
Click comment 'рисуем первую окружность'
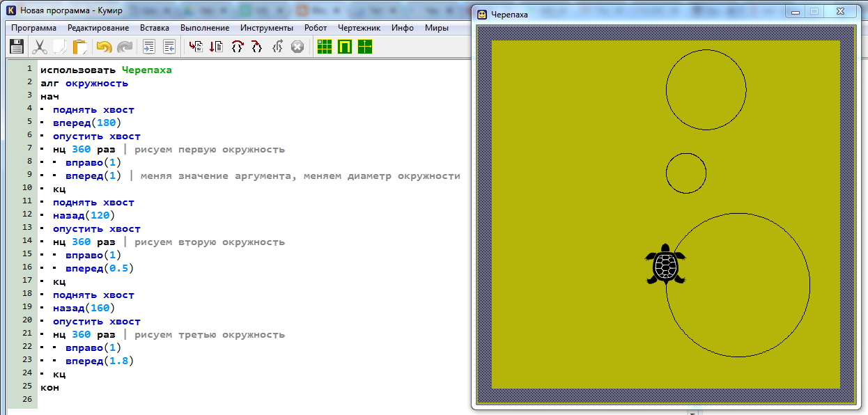[x=210, y=149]
